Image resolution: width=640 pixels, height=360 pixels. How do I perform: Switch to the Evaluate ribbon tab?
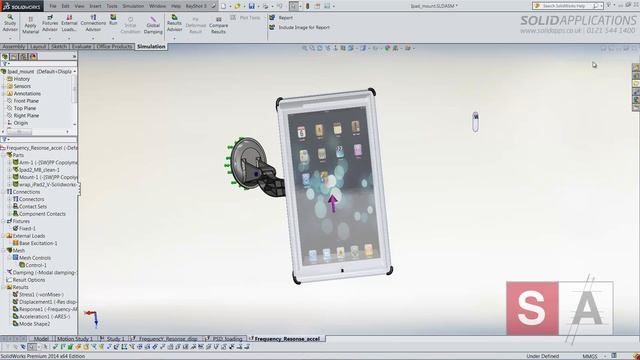click(82, 47)
